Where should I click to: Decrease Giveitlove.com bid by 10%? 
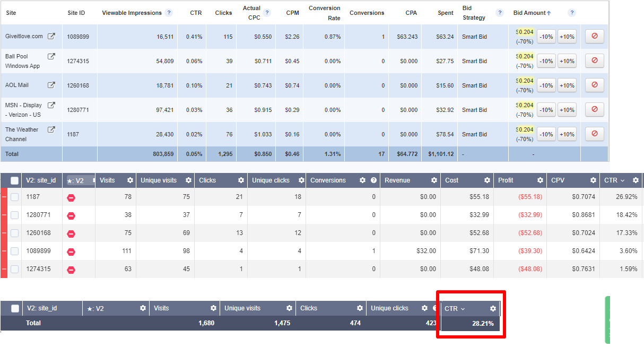[x=546, y=37]
